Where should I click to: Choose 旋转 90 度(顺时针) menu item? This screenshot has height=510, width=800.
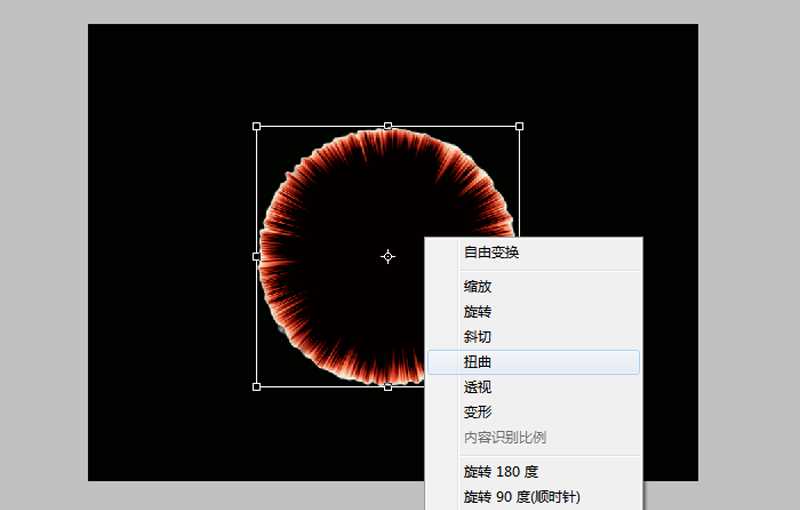click(x=521, y=496)
